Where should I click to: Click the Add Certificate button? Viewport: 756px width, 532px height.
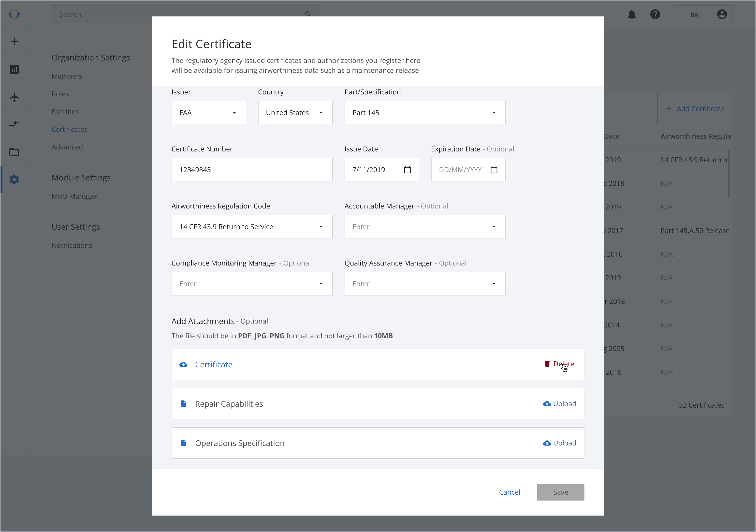point(695,109)
